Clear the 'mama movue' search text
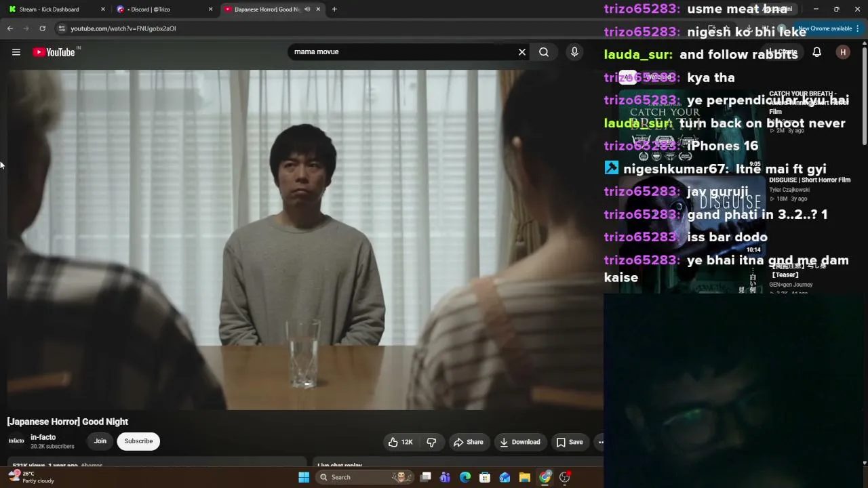The width and height of the screenshot is (868, 488). (x=522, y=52)
